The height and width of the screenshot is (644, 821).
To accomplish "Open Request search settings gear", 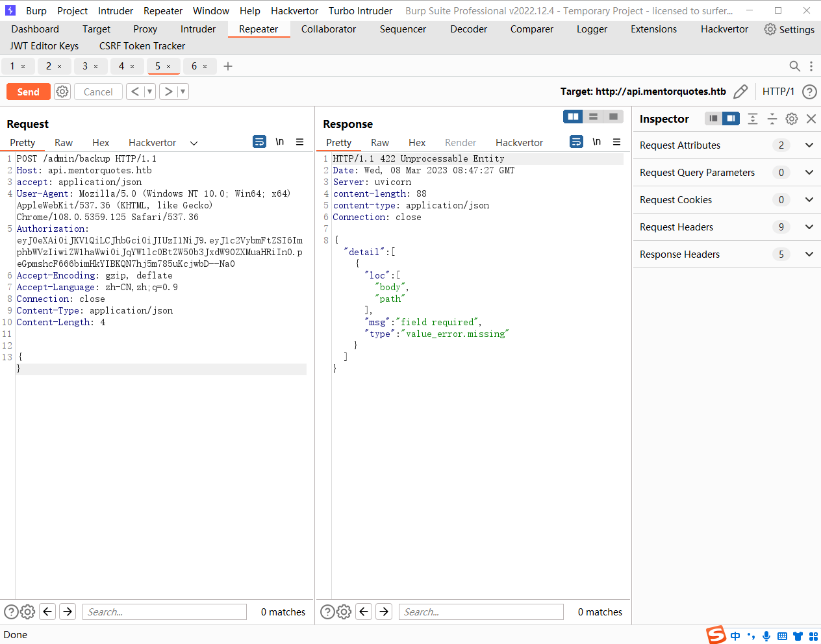I will [27, 612].
